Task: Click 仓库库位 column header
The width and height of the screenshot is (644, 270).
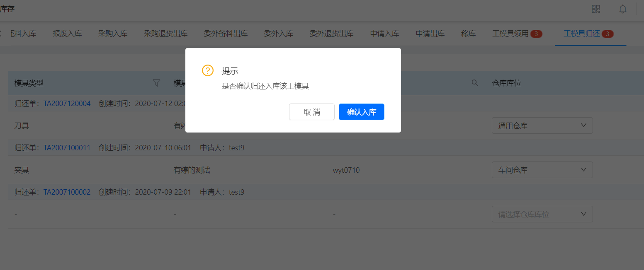Action: coord(507,83)
